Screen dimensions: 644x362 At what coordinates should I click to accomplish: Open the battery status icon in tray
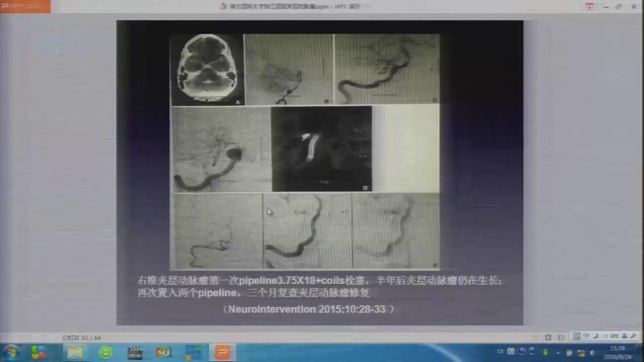click(545, 352)
